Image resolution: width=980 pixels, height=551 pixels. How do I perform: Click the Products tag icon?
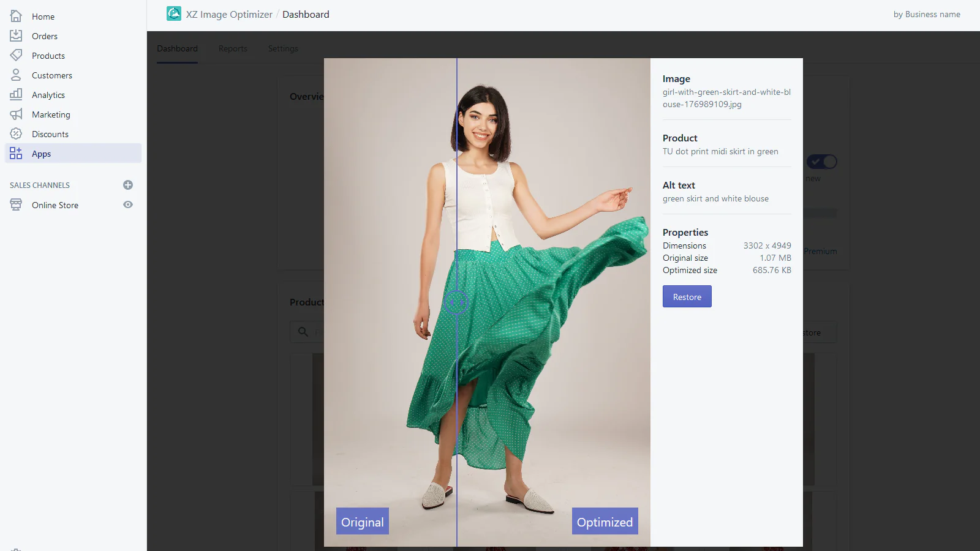tap(16, 56)
